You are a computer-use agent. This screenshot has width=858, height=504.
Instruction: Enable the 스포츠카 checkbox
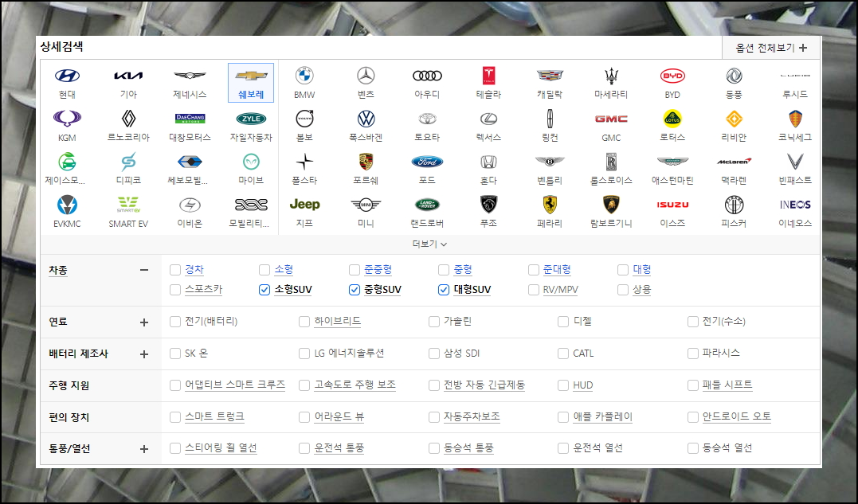click(175, 290)
